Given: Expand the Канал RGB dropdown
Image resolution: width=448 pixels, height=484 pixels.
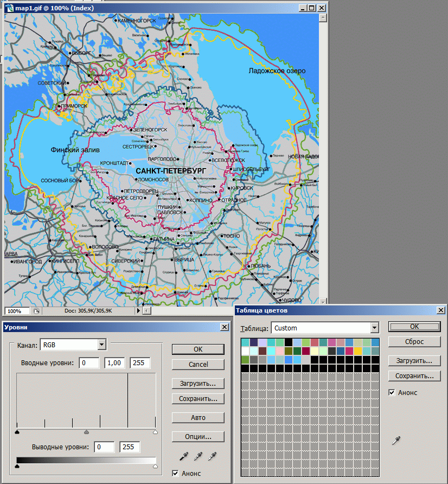Looking at the screenshot, I should (101, 345).
